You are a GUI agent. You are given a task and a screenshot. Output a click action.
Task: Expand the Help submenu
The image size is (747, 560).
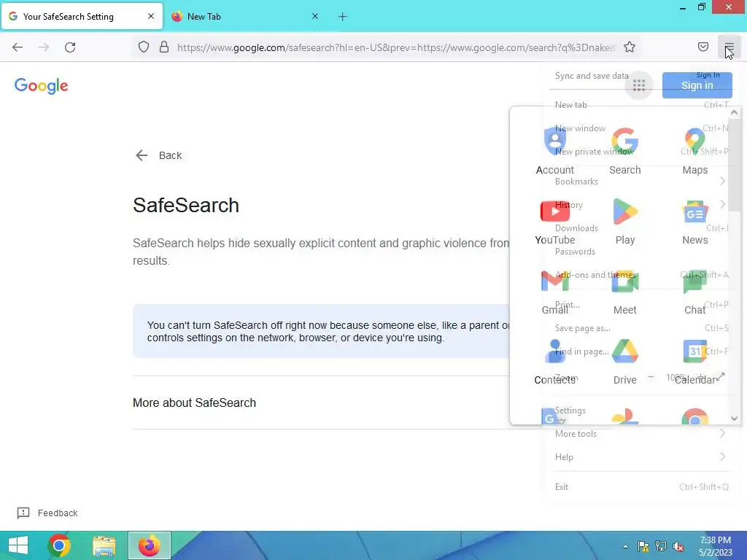(x=640, y=456)
